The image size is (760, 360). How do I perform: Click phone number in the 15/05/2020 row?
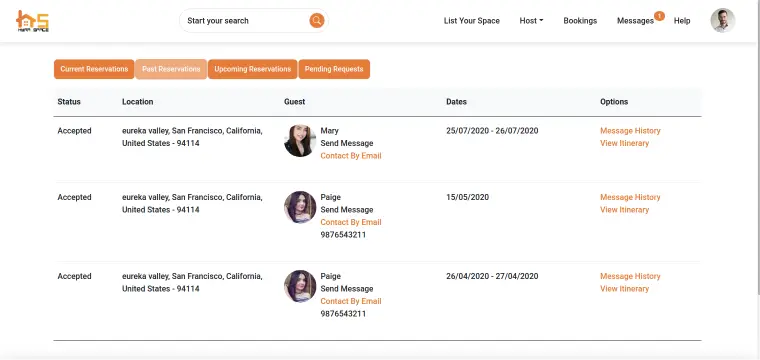click(x=343, y=235)
